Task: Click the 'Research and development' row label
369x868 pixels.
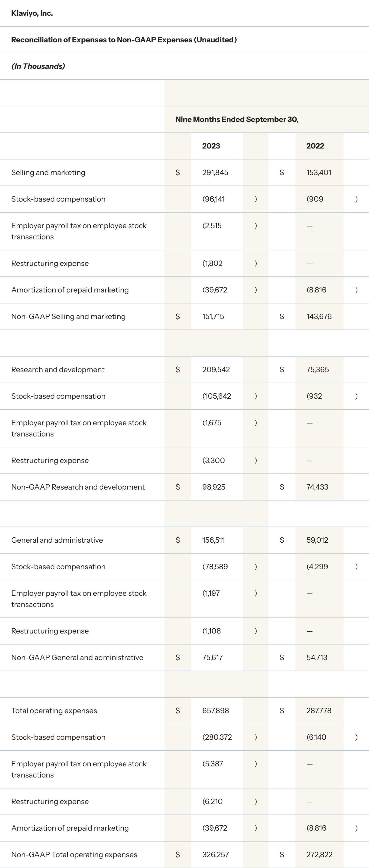Action: pos(58,370)
